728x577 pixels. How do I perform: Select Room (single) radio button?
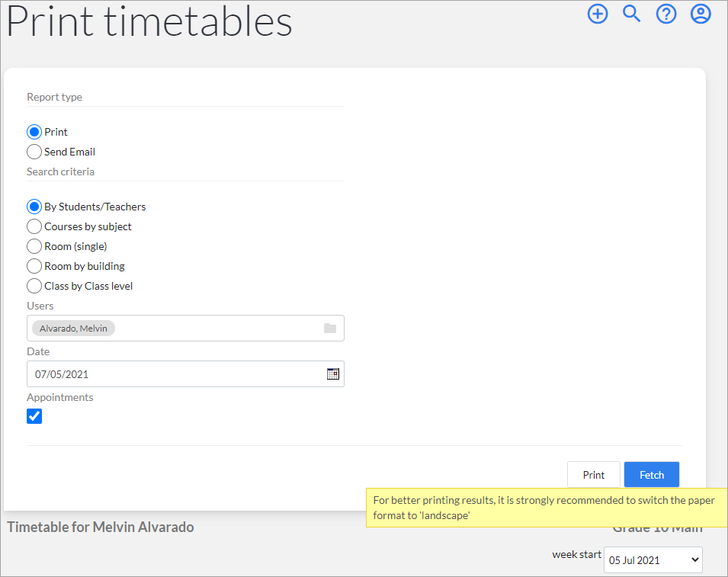pos(34,246)
